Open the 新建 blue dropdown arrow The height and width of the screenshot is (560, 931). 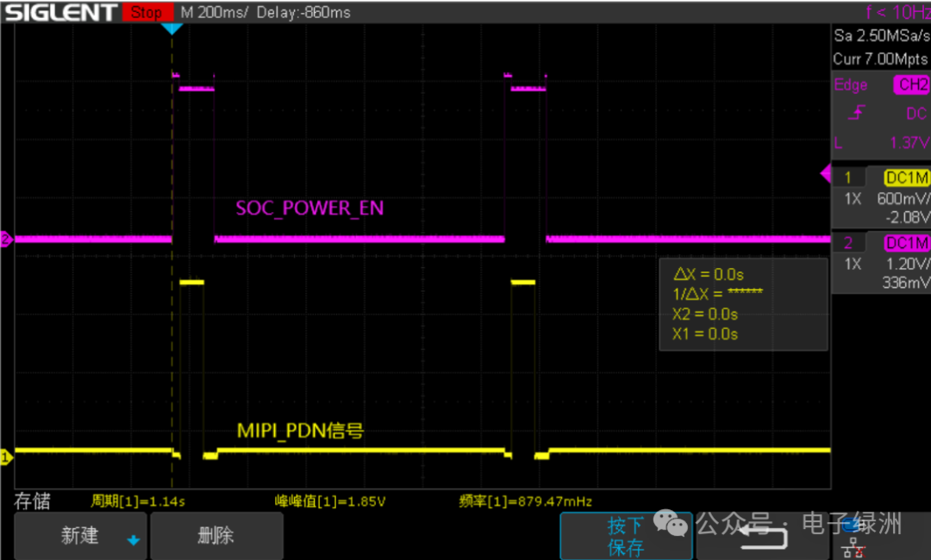[x=133, y=540]
